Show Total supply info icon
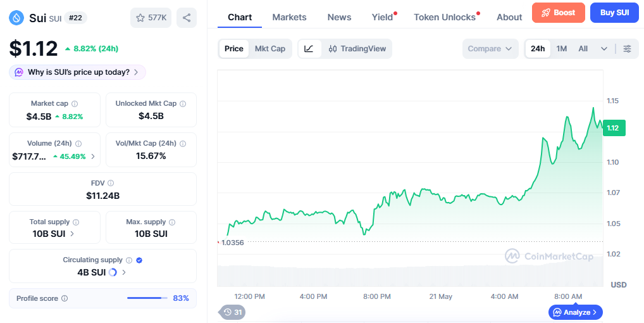The height and width of the screenshot is (323, 644). [x=76, y=222]
